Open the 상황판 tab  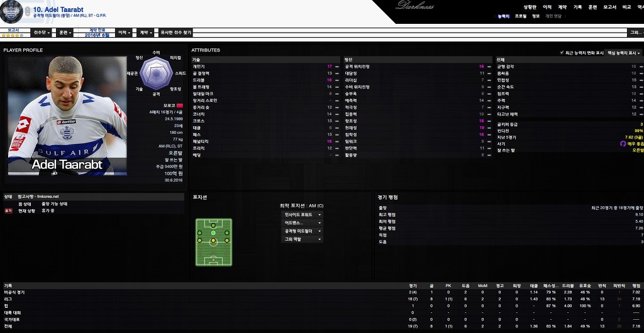pyautogui.click(x=530, y=7)
